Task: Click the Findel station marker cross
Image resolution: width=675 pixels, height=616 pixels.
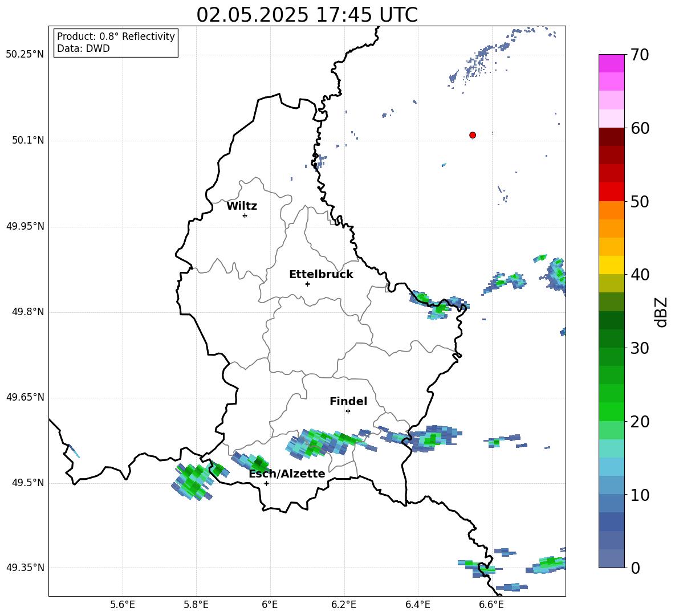Action: pos(348,411)
